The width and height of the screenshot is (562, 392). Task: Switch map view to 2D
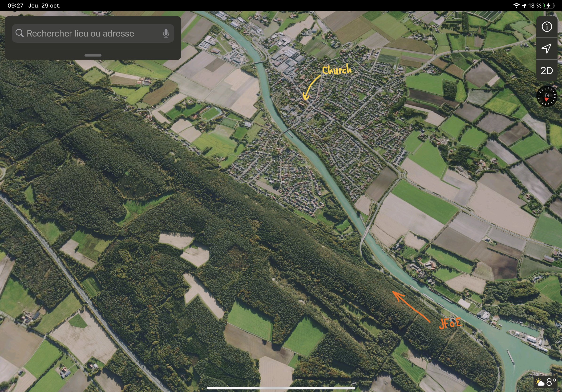click(x=547, y=71)
